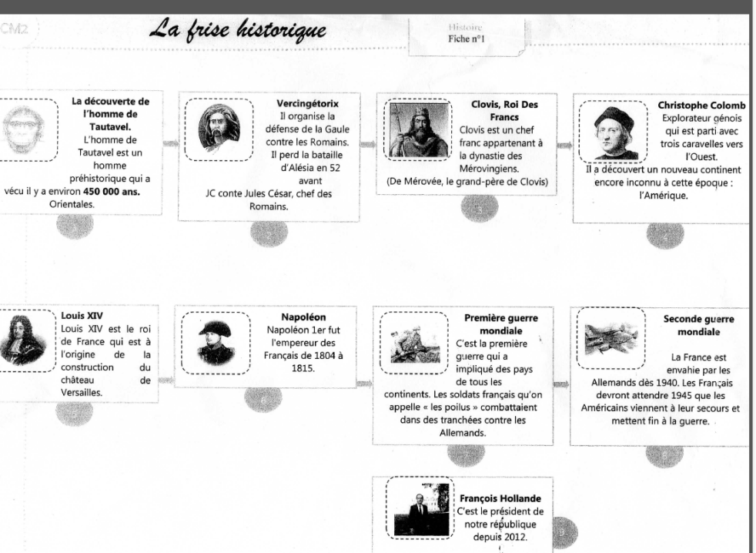Open the Fiche n°1 header label
This screenshot has height=553, width=756.
click(x=467, y=38)
